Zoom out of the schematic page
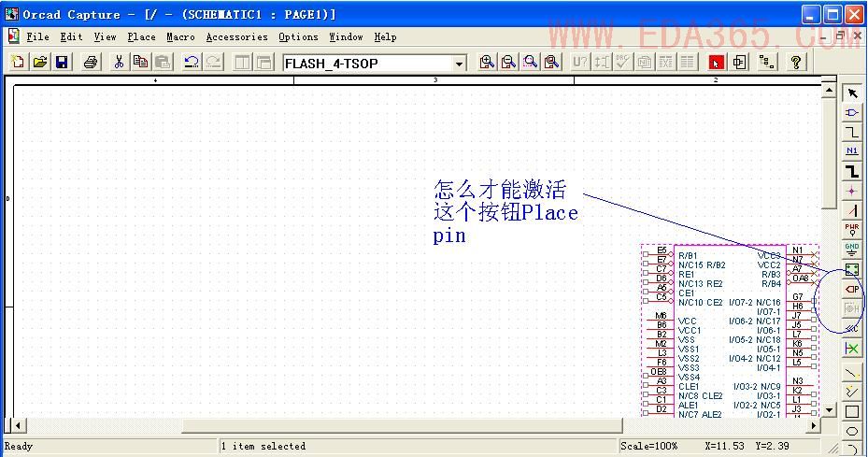868x457 pixels. (508, 62)
